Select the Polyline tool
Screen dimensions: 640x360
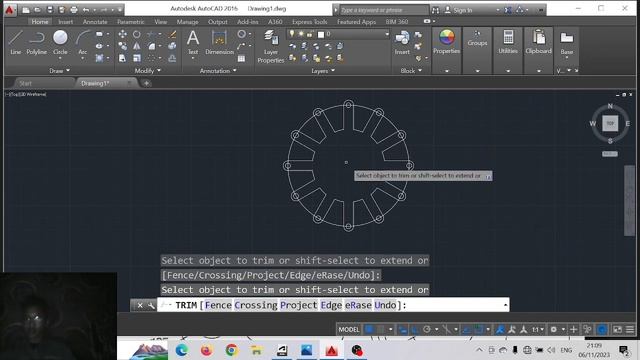(36, 42)
